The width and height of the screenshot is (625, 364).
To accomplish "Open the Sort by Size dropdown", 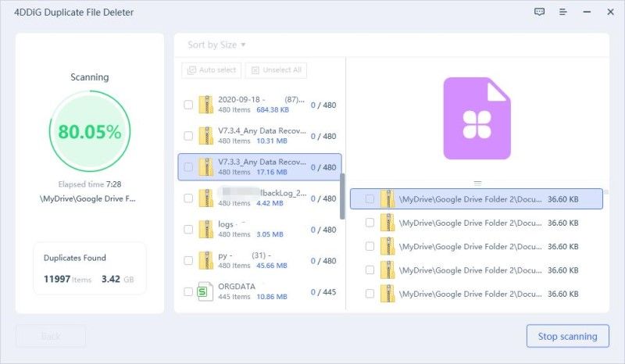I will (216, 45).
